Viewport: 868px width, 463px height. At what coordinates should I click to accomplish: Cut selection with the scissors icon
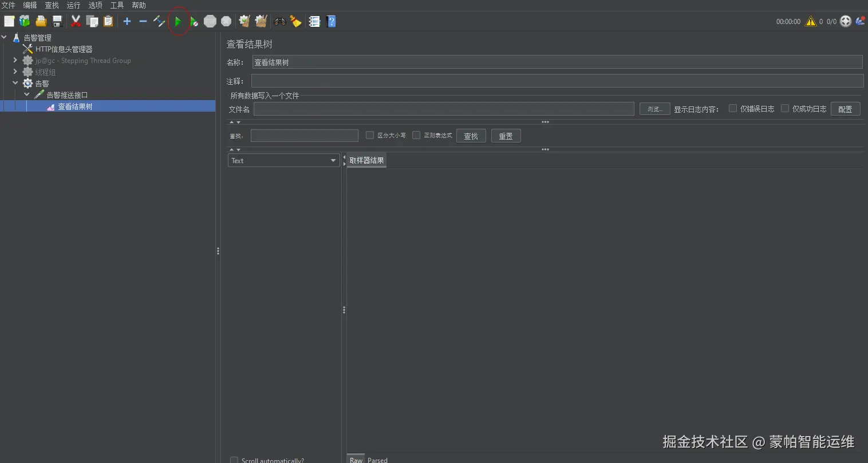point(76,21)
